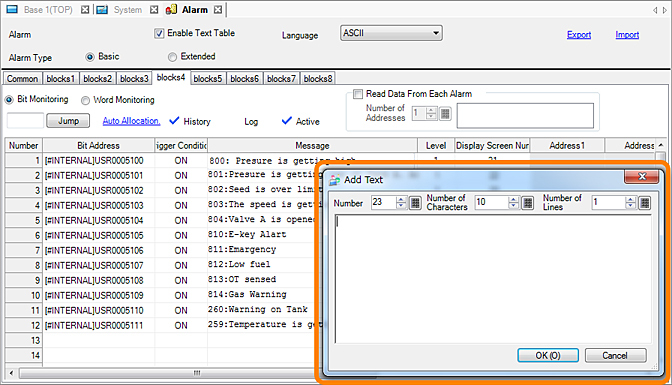Viewport: 672px width, 385px height.
Task: Close the System tab
Action: [x=154, y=9]
